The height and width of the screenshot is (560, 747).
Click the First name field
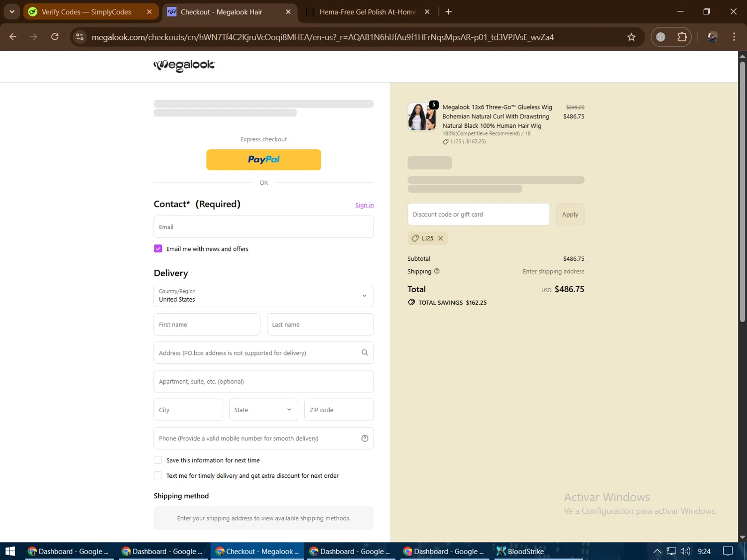pyautogui.click(x=207, y=325)
